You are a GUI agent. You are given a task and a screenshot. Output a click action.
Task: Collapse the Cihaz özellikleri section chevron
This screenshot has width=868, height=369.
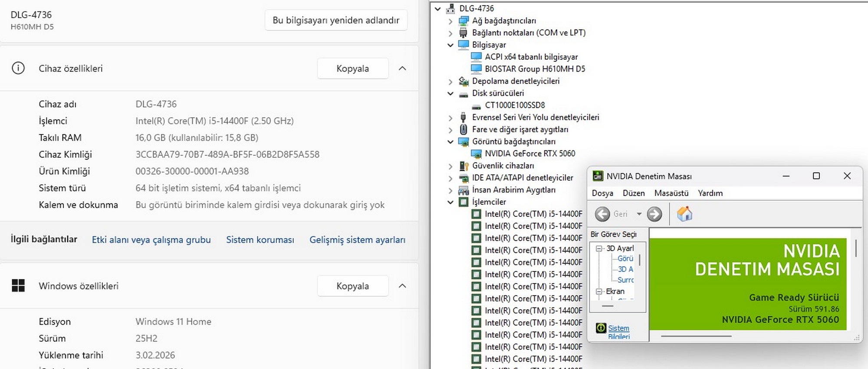[x=402, y=69]
